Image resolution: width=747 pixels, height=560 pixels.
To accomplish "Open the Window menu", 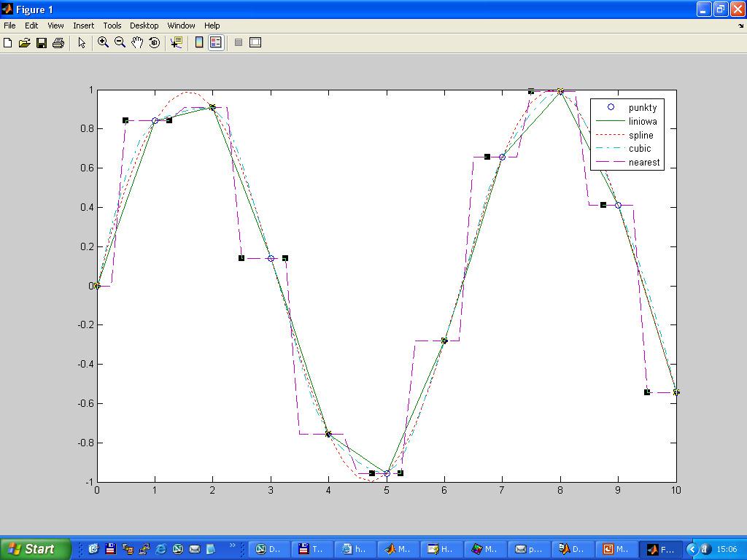I will [x=181, y=26].
